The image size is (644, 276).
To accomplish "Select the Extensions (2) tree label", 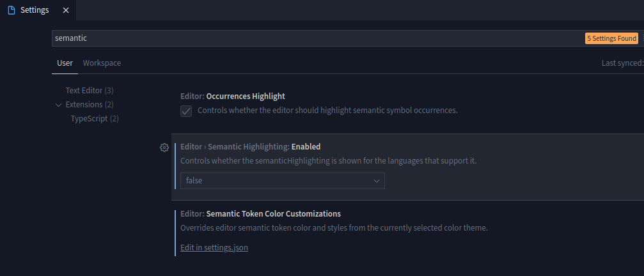I will coord(90,105).
